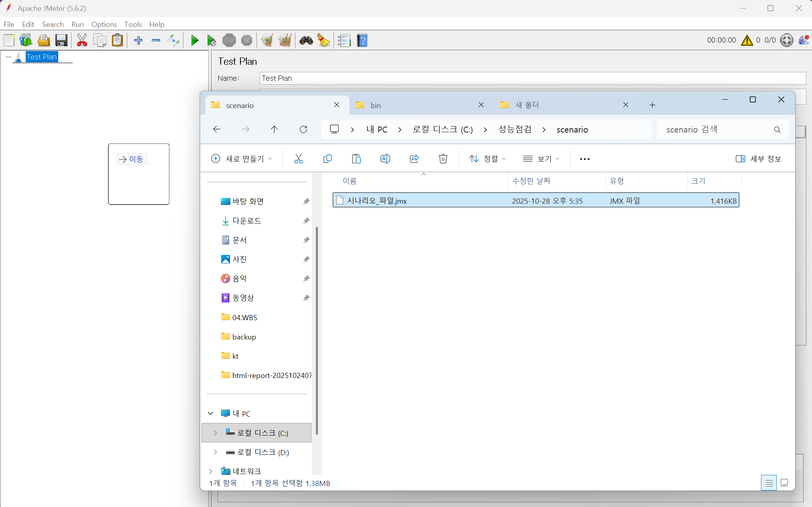Screen dimensions: 812x507
Task: Open the Function Helper list icon
Action: click(344, 40)
